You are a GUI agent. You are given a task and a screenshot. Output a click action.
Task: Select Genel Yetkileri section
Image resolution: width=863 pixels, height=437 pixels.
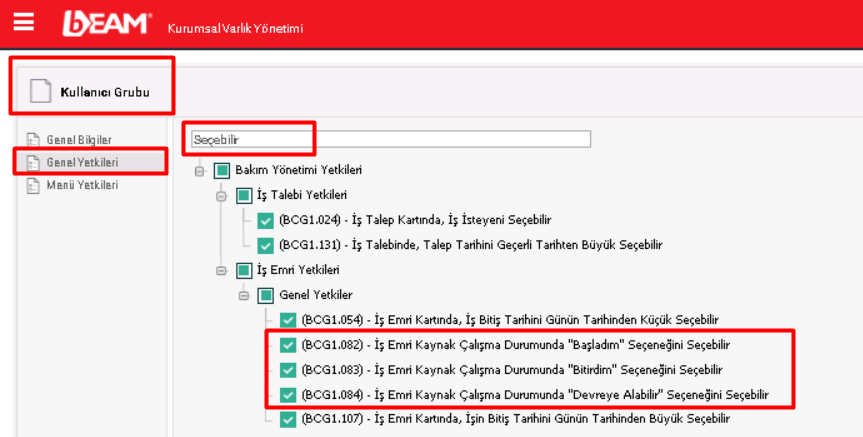[83, 162]
